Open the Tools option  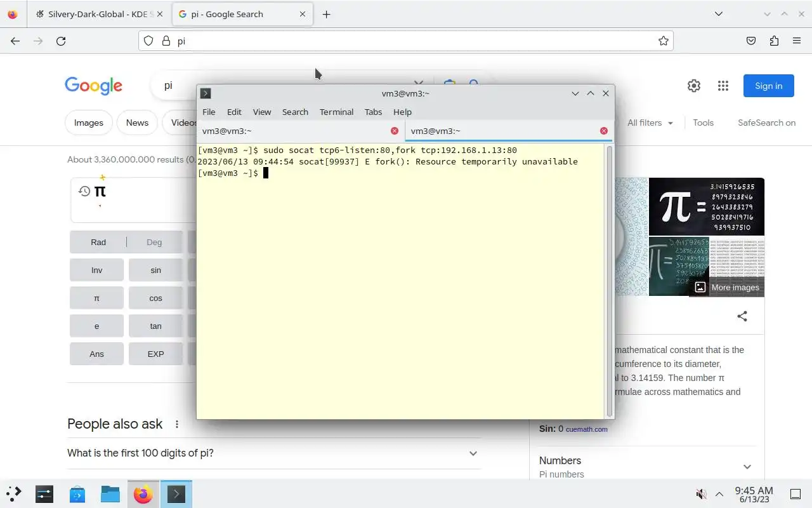coord(703,123)
